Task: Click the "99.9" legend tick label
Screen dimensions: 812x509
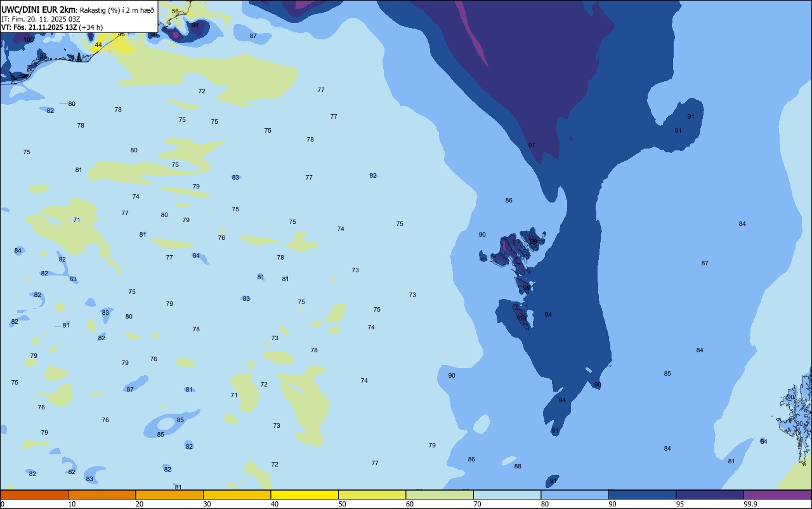Action: click(750, 504)
